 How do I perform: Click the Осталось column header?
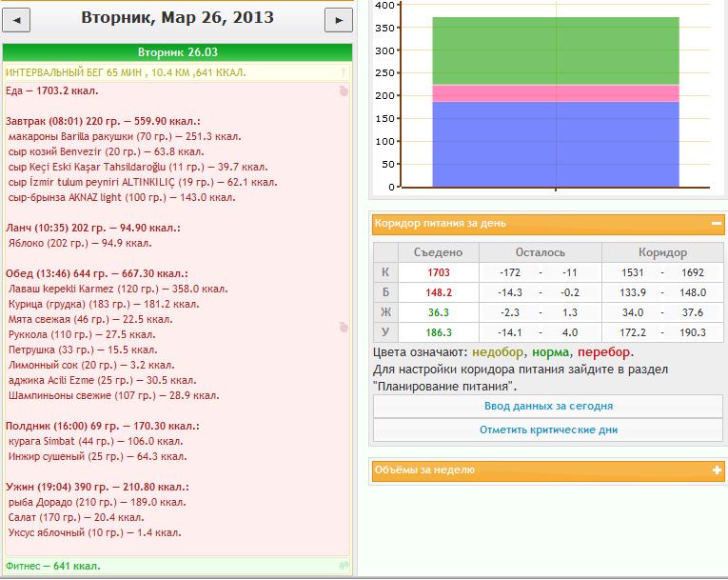pos(540,252)
